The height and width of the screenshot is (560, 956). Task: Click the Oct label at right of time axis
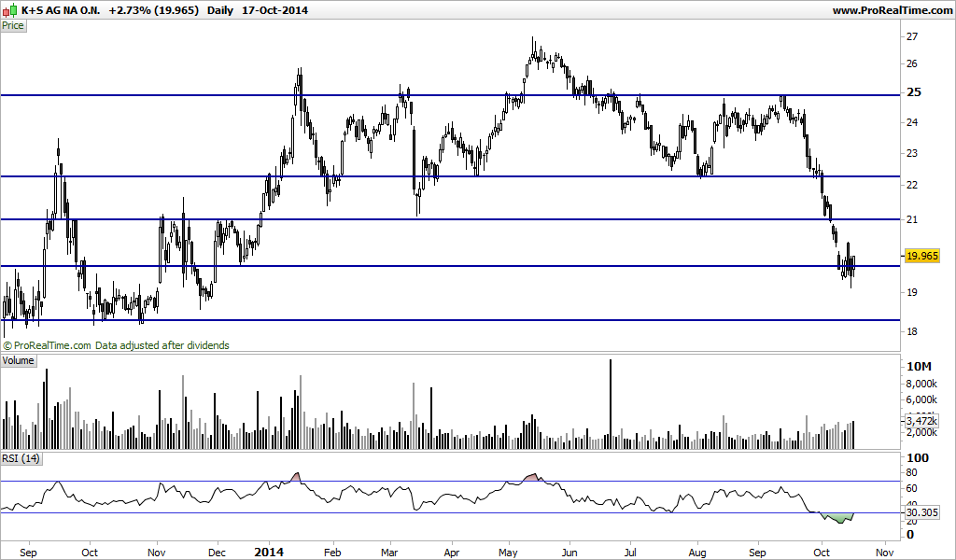coord(822,553)
